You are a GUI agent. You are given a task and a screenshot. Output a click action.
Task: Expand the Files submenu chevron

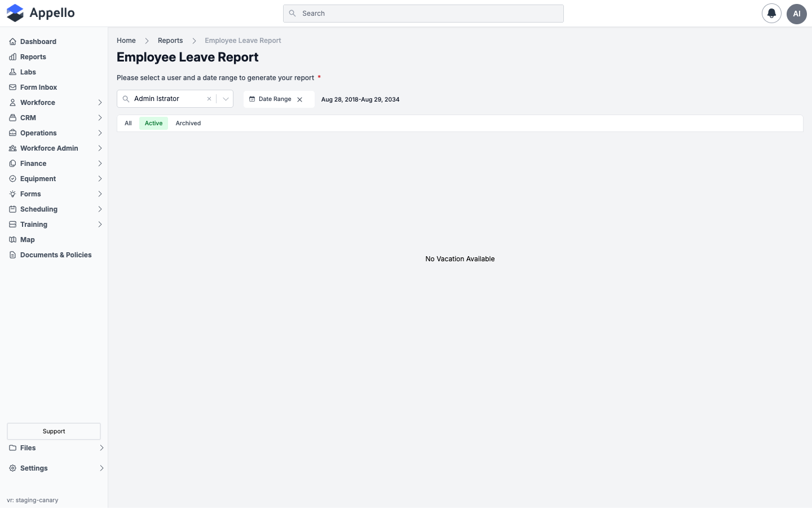click(x=101, y=448)
